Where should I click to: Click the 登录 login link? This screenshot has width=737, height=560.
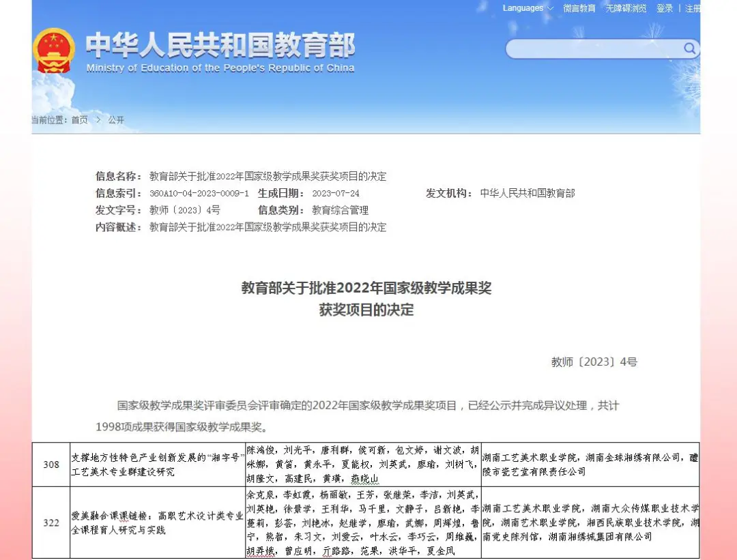[x=664, y=8]
